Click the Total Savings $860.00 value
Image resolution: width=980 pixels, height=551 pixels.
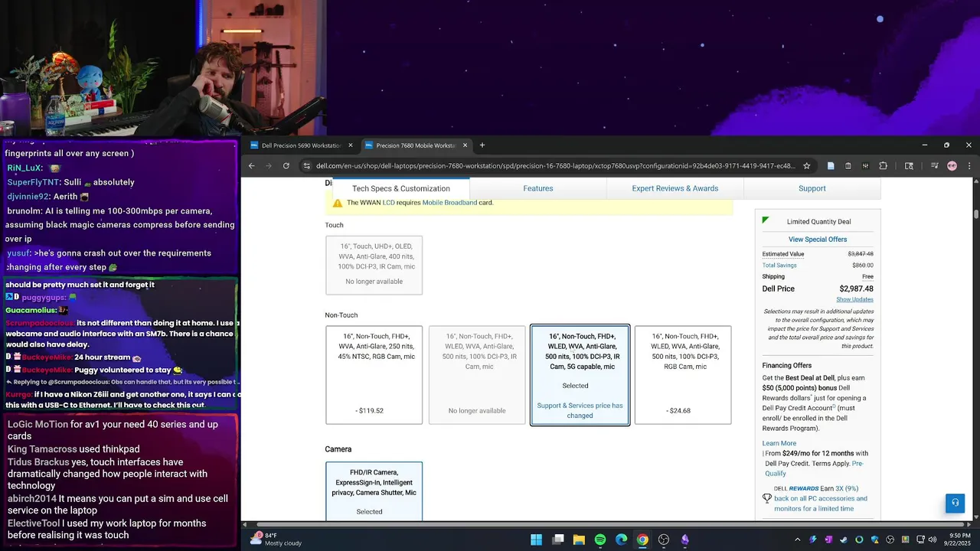(x=863, y=266)
